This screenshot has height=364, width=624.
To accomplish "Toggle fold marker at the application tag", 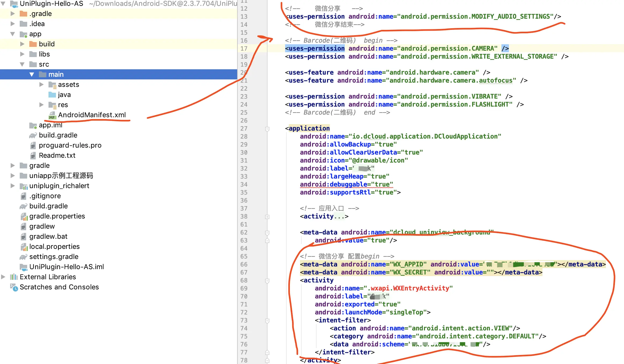I will (x=267, y=129).
